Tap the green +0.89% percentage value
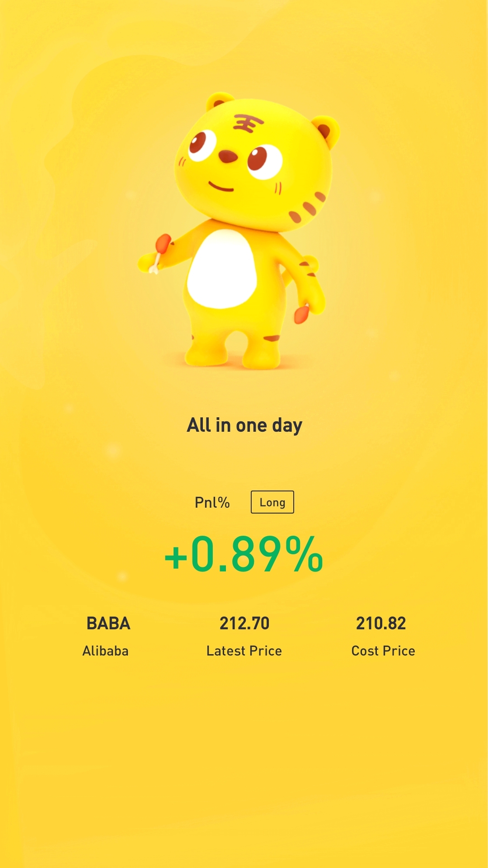488x868 pixels. (x=244, y=554)
